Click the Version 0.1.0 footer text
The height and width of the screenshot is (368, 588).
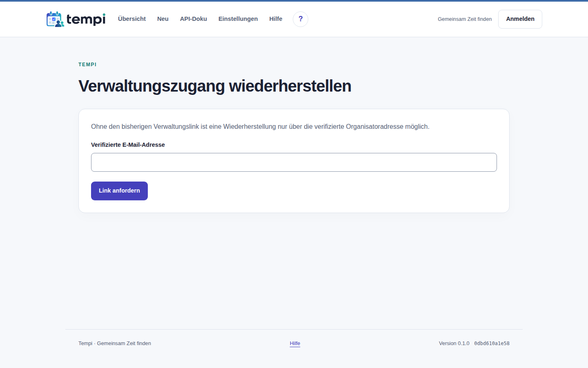(454, 343)
